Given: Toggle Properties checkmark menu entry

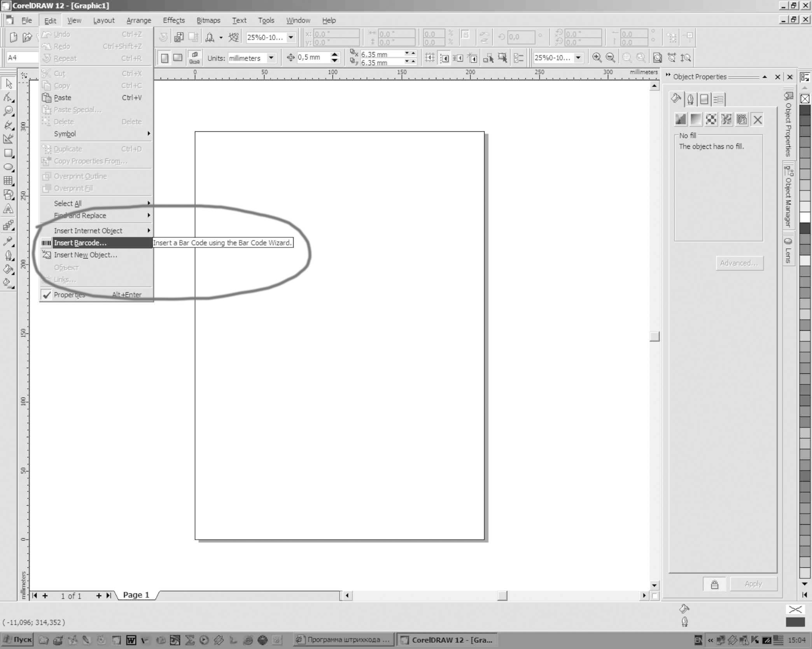Looking at the screenshot, I should pos(97,295).
